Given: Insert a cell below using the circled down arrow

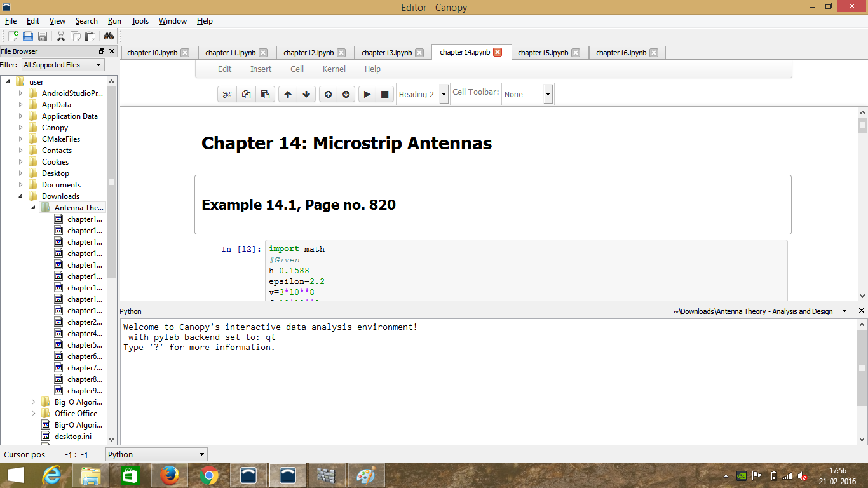Looking at the screenshot, I should (x=346, y=94).
